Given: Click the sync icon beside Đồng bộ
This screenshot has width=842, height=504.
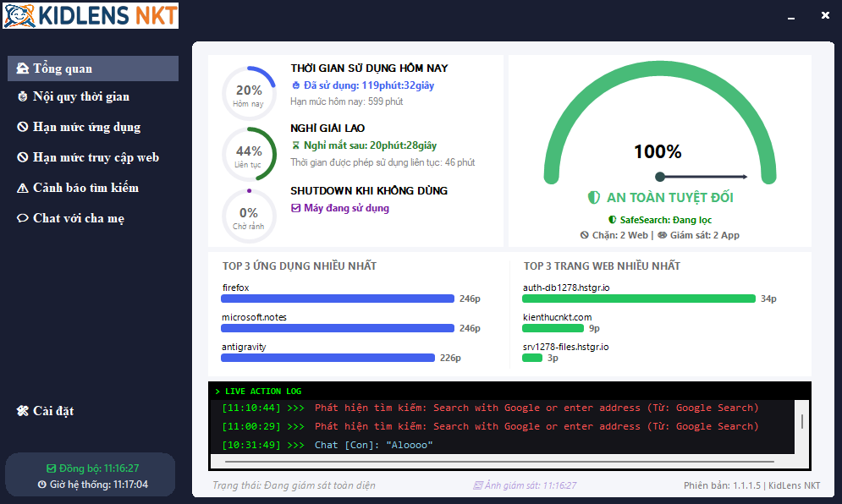Looking at the screenshot, I should [51, 468].
